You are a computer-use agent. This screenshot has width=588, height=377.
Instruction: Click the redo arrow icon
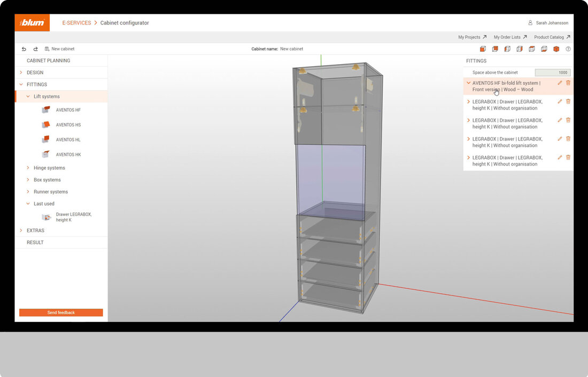[x=36, y=49]
